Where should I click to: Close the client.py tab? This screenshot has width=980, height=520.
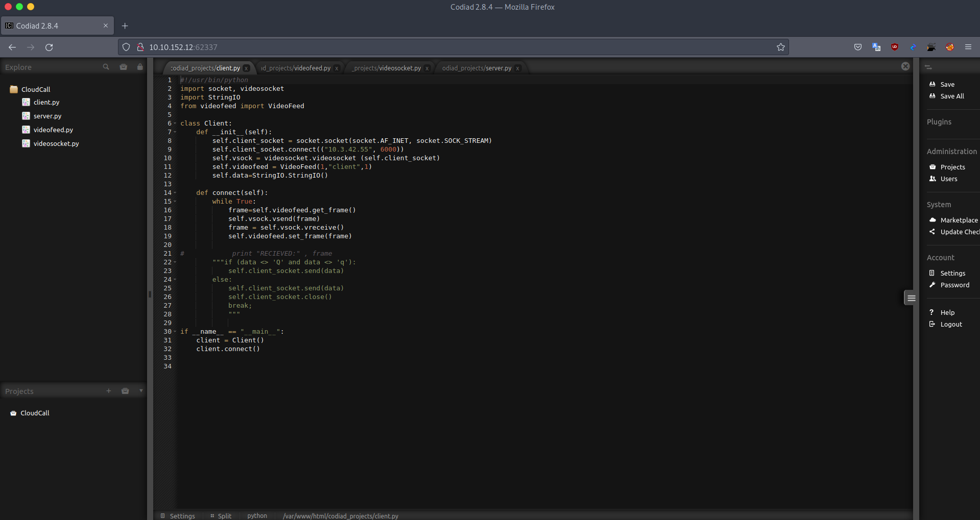point(246,68)
